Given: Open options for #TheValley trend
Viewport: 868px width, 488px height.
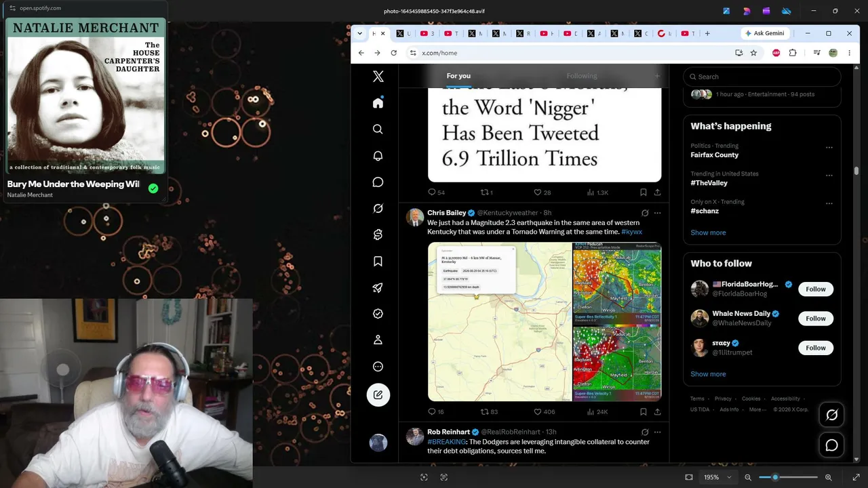Looking at the screenshot, I should click(829, 175).
